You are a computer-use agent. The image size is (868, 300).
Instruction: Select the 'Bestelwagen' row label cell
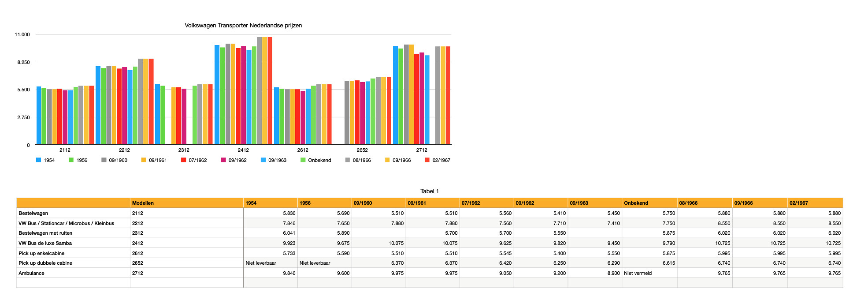[74, 213]
